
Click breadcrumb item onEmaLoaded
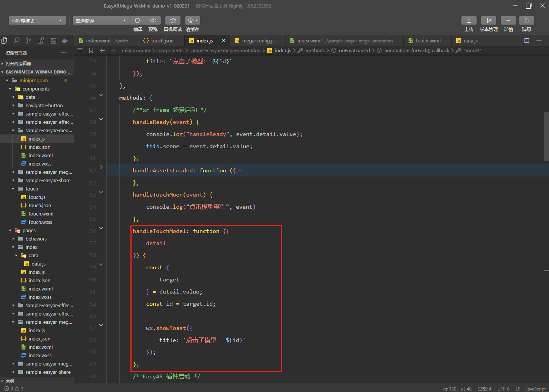click(x=354, y=50)
